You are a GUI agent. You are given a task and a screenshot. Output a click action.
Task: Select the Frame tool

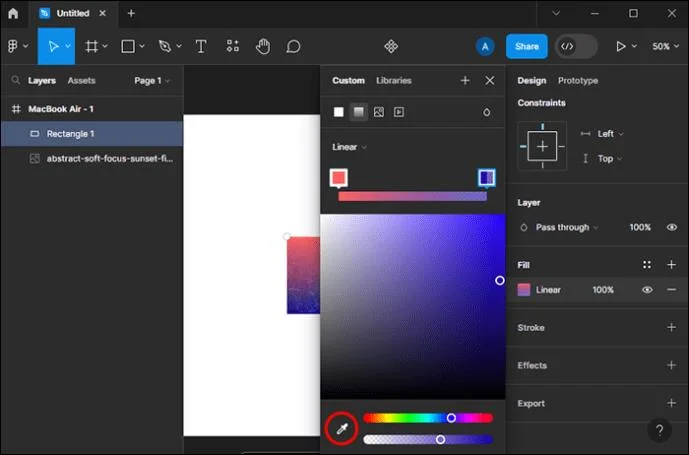tap(91, 46)
